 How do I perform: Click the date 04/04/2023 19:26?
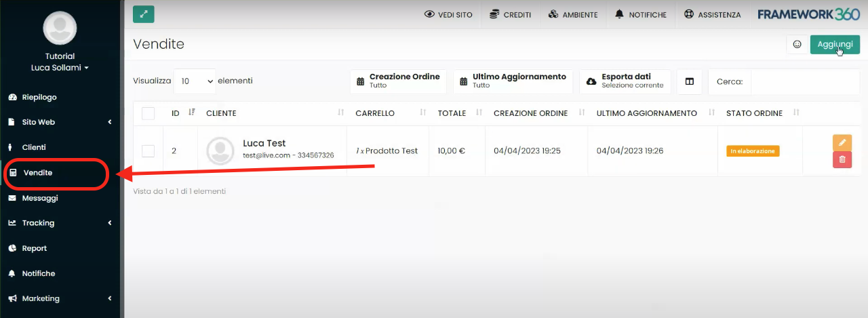630,151
